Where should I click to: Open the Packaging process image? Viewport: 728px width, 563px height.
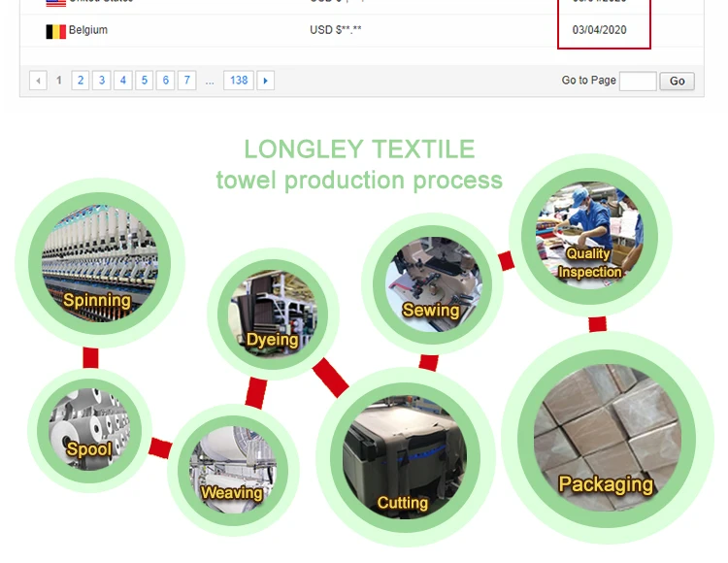point(608,438)
